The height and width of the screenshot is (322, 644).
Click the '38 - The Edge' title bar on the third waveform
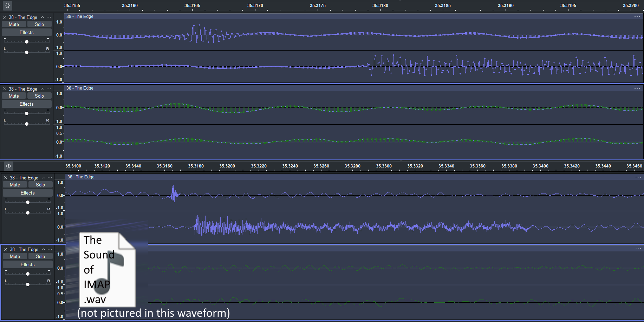pos(81,177)
